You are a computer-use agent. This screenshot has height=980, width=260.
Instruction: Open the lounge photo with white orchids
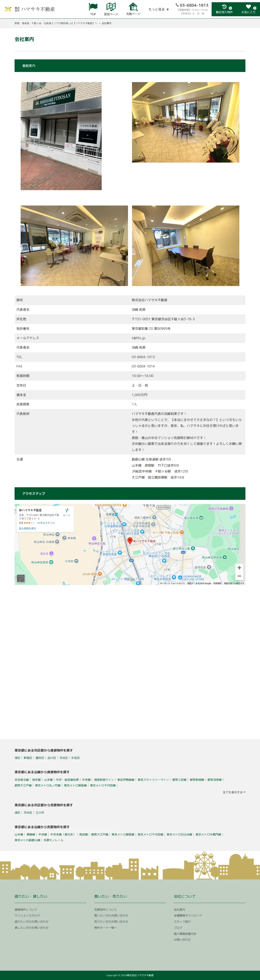(x=185, y=122)
